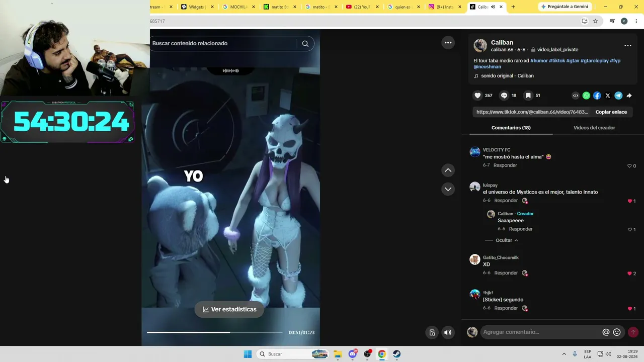Like luispay's comment
644x362 pixels.
[629, 201]
